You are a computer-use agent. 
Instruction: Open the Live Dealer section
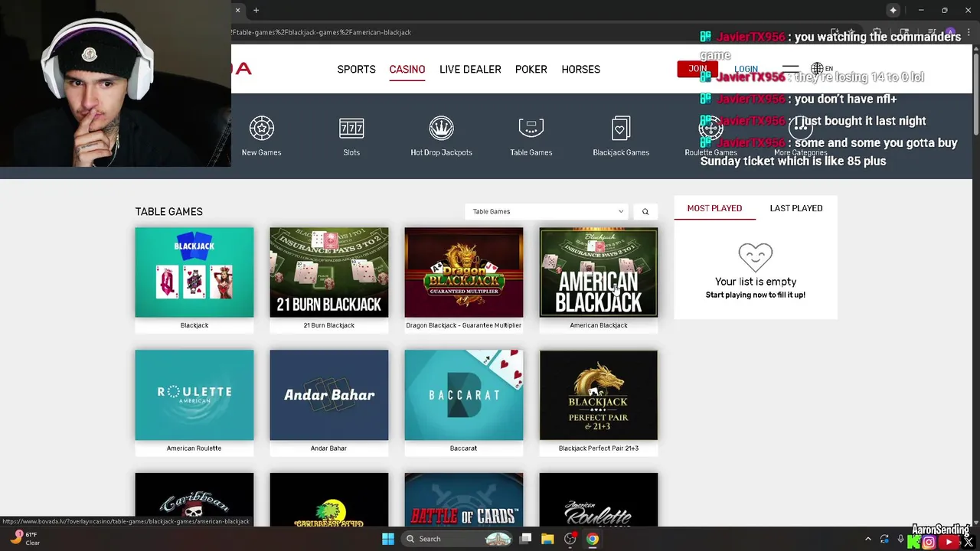(x=470, y=69)
